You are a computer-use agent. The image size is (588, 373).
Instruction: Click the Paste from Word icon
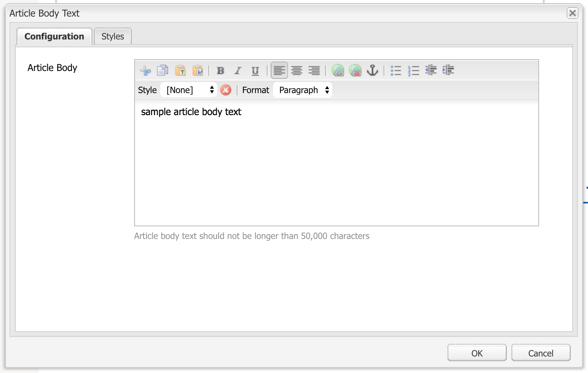[x=198, y=70]
